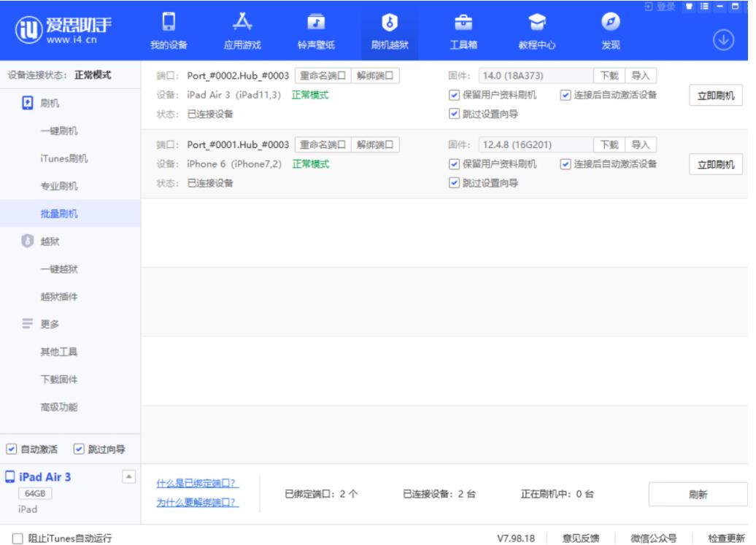Open the Apps & Games icon

coord(242,23)
